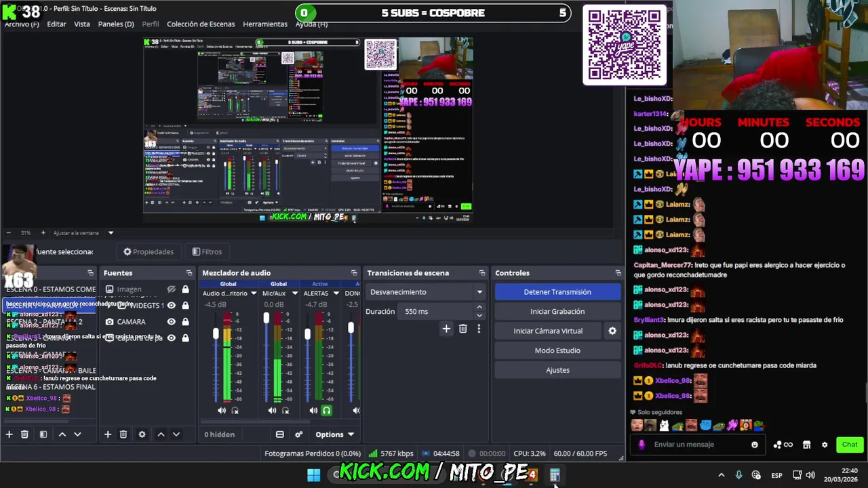This screenshot has width=868, height=488.
Task: Unlock the Imagen source
Action: [185, 289]
